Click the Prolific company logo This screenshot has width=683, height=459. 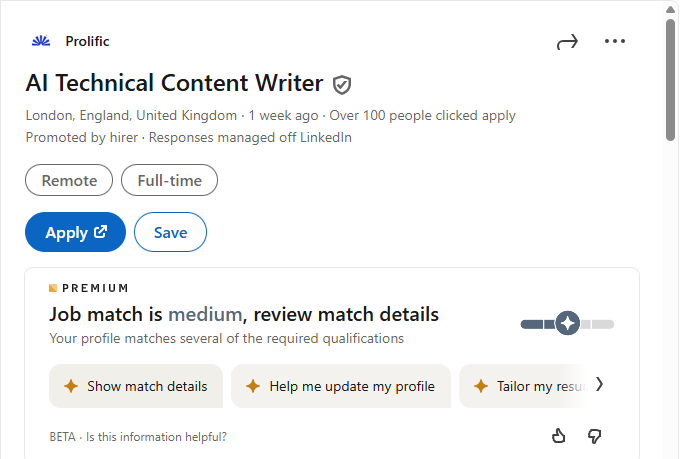(x=41, y=41)
